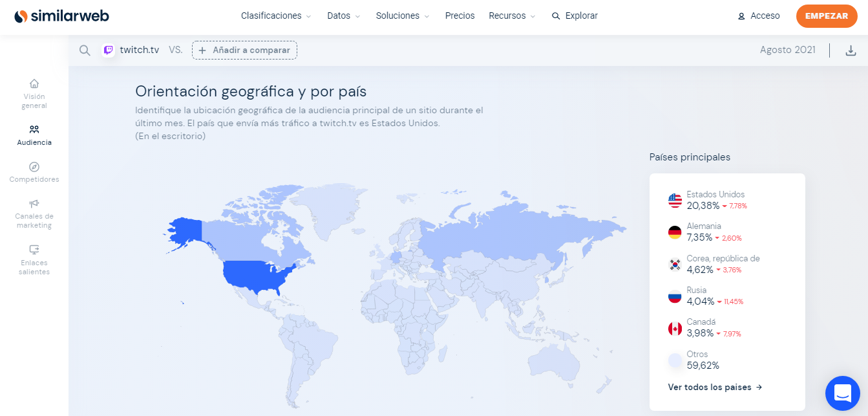
Task: Open Visión general in the sidebar
Action: pyautogui.click(x=34, y=94)
